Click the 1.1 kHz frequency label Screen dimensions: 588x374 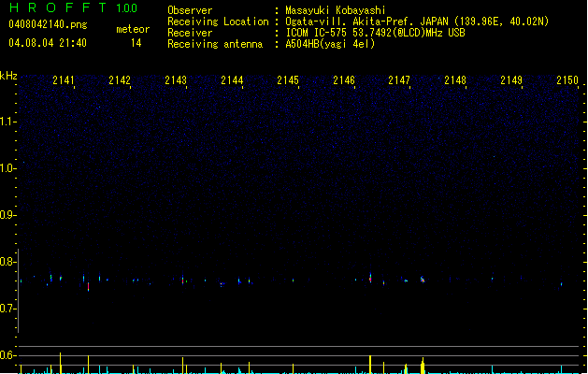(x=7, y=122)
